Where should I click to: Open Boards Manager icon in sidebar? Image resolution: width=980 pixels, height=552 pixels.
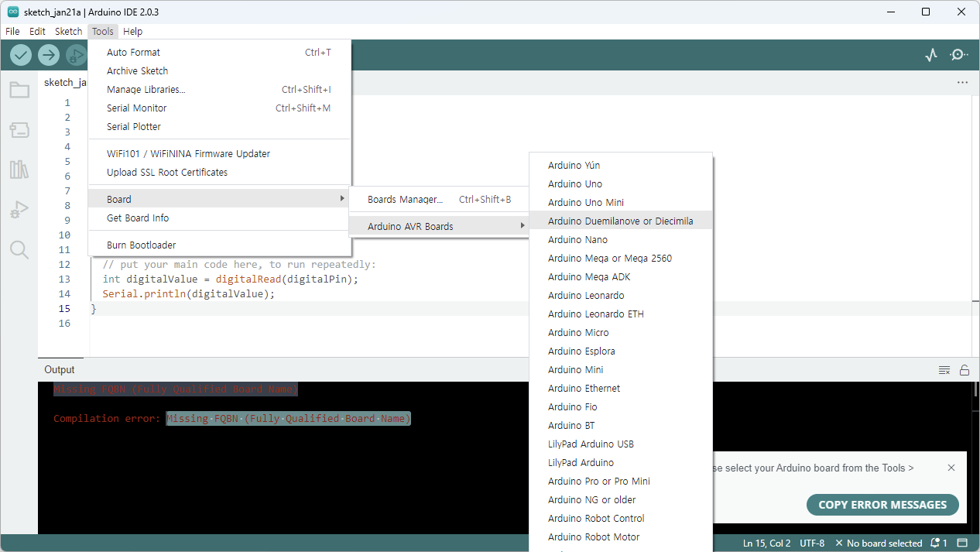click(19, 129)
